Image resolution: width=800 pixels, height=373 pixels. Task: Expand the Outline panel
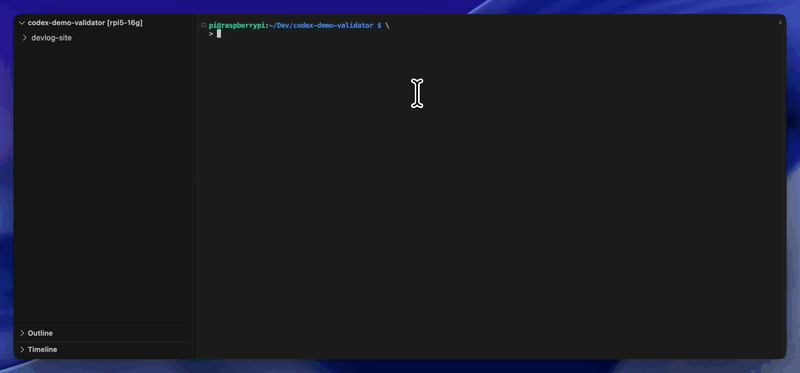(22, 333)
